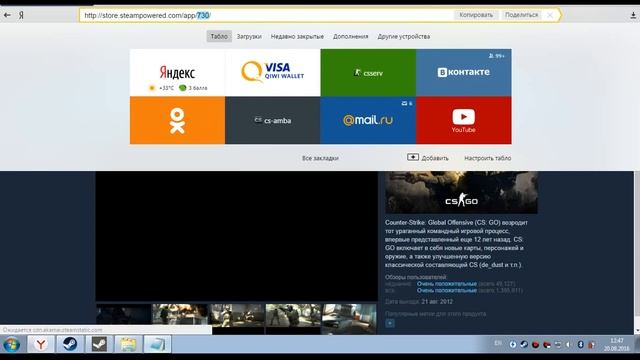Click the plus button under popular tags
This screenshot has height=360, width=640.
390,323
